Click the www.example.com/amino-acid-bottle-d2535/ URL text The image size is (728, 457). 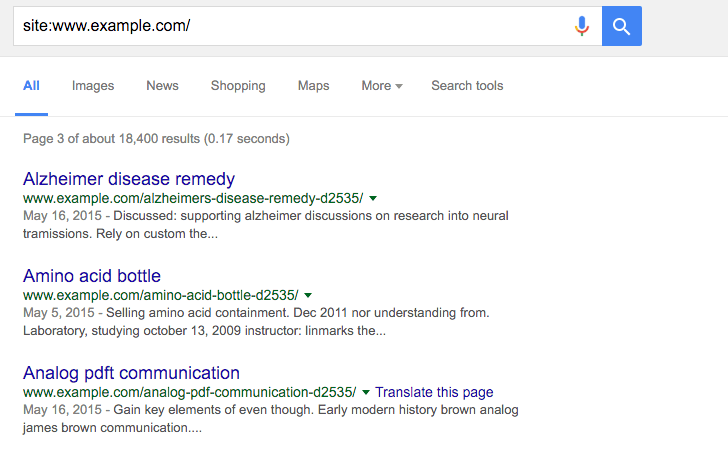tap(160, 296)
